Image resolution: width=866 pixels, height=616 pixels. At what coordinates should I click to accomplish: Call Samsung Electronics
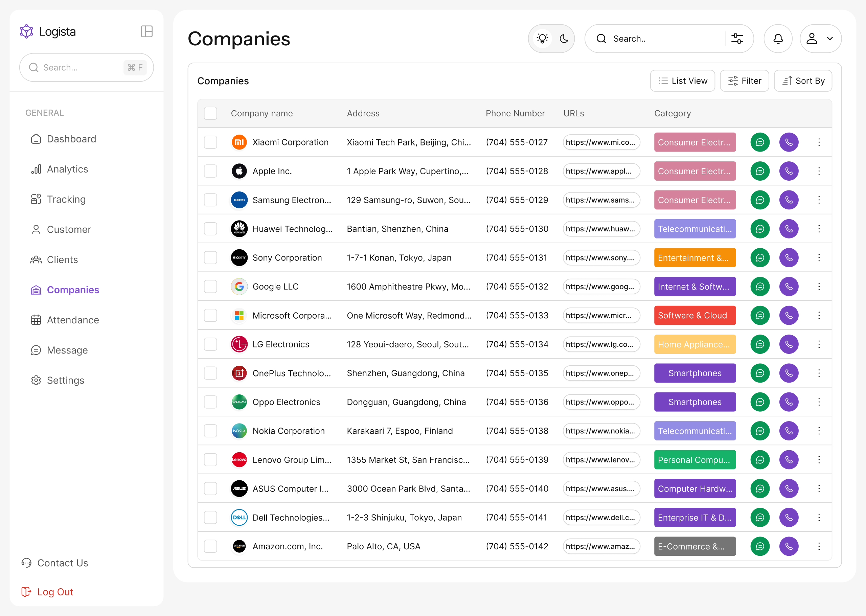(789, 200)
